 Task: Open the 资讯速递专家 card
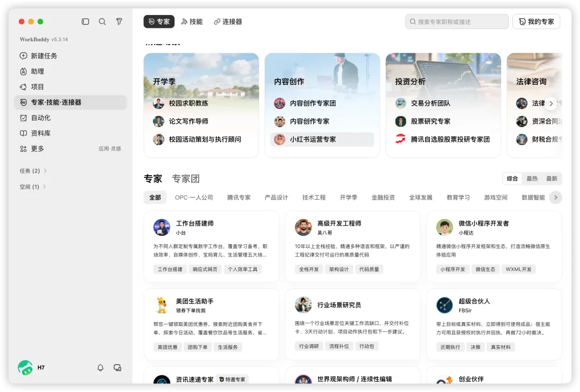(211, 375)
